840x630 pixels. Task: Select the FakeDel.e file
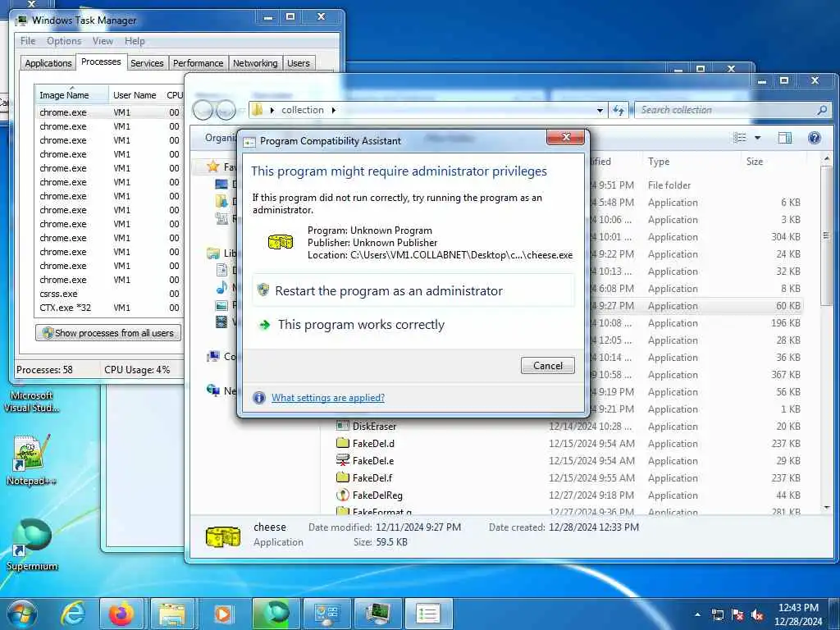tap(373, 461)
